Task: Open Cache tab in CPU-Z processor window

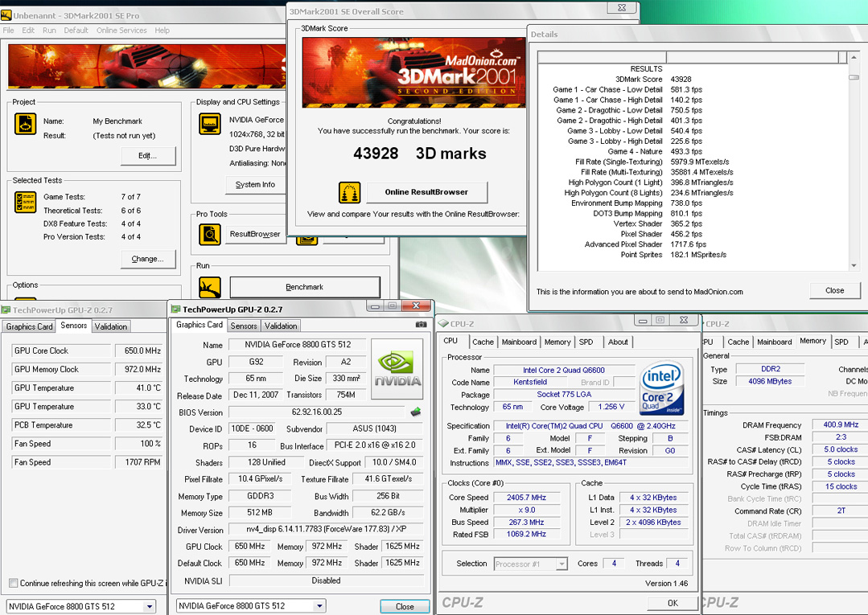Action: click(x=483, y=342)
